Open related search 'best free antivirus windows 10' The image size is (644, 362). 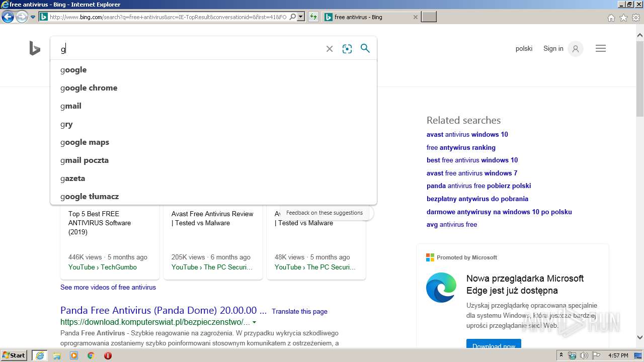coord(472,160)
